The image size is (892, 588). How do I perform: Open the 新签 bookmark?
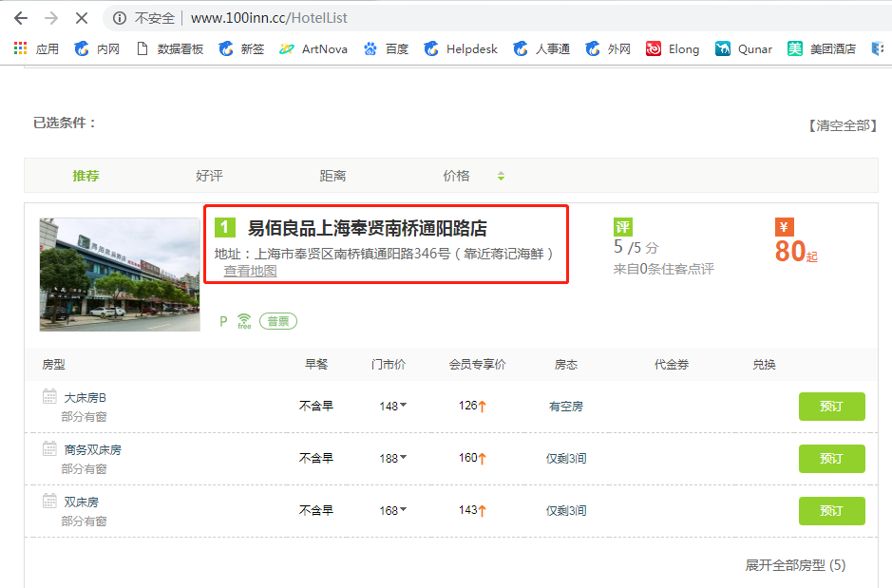(x=242, y=48)
